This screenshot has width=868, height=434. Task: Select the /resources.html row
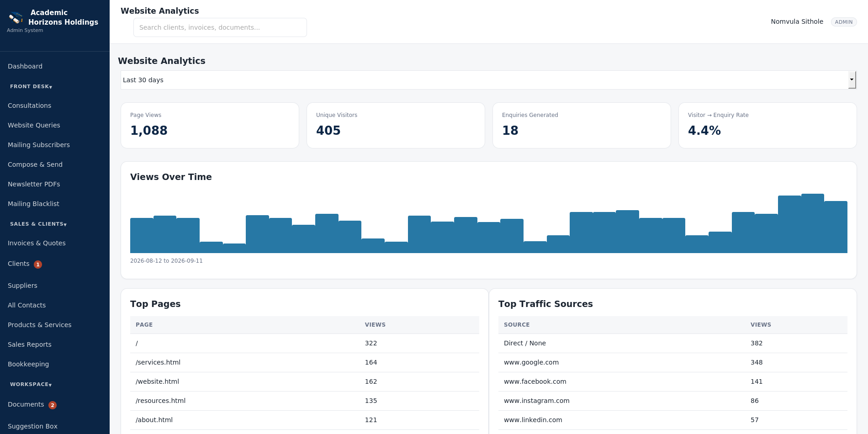pyautogui.click(x=305, y=401)
